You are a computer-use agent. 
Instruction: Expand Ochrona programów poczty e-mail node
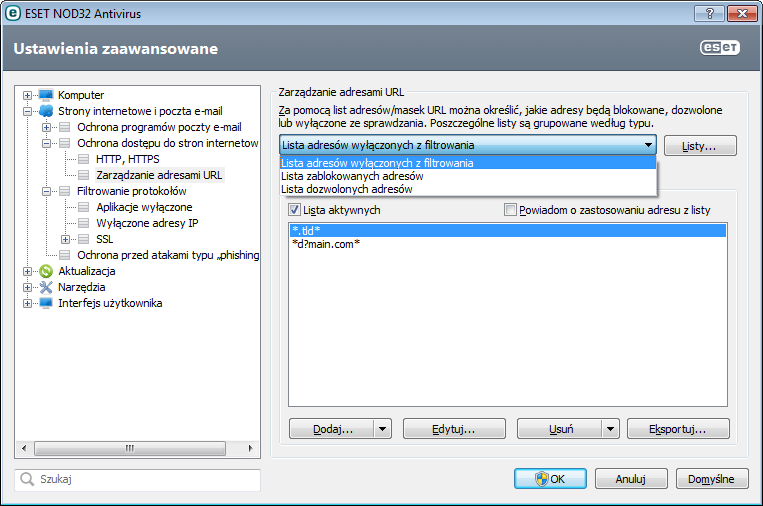coord(46,127)
